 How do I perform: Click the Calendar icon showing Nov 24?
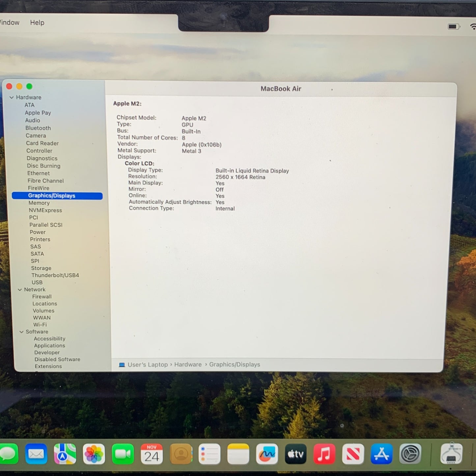point(152,454)
